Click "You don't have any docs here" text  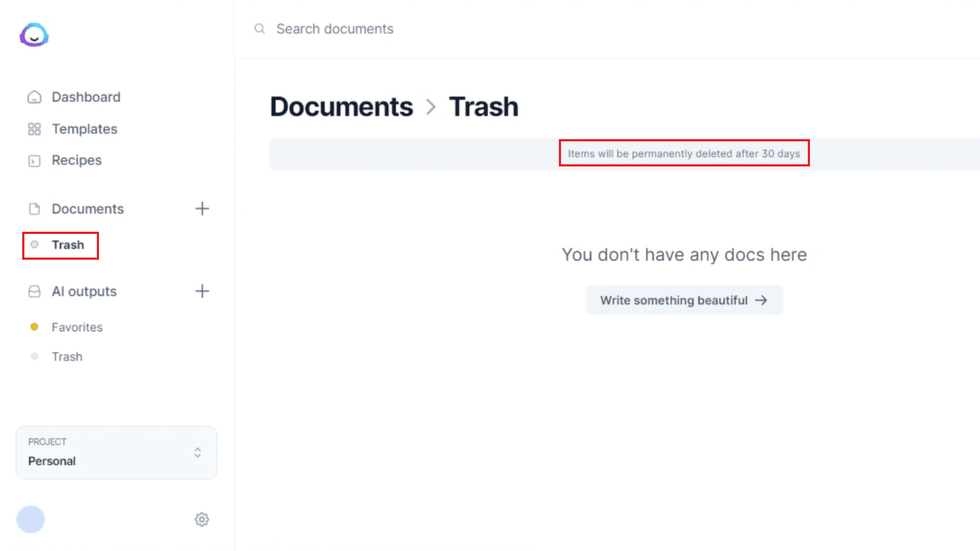tap(684, 255)
